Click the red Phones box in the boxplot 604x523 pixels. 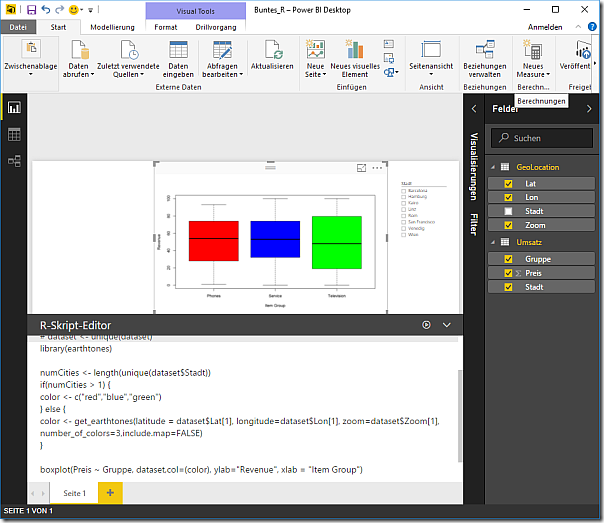(x=214, y=241)
